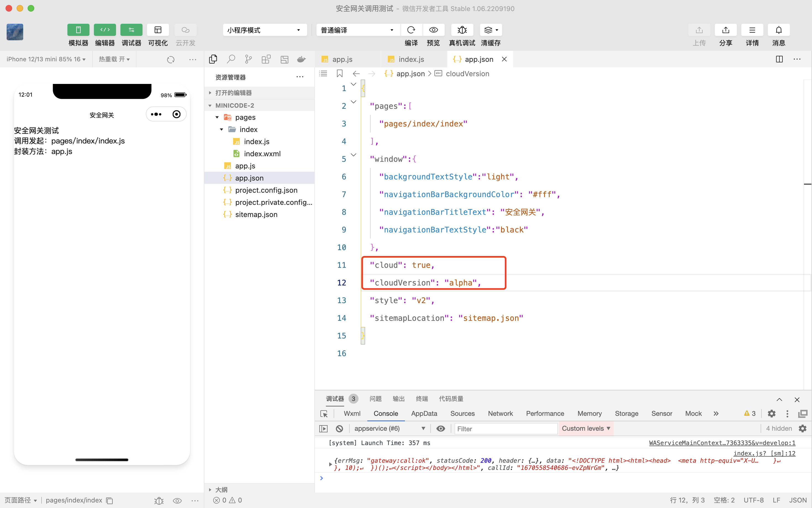Click the split editor icon
Viewport: 812px width, 508px height.
coord(779,59)
